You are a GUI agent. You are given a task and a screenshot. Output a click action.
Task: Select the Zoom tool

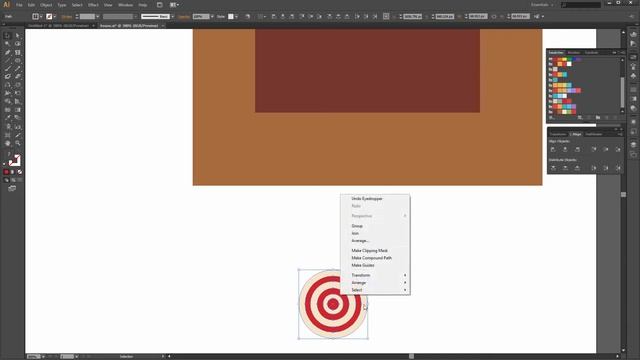click(x=18, y=143)
